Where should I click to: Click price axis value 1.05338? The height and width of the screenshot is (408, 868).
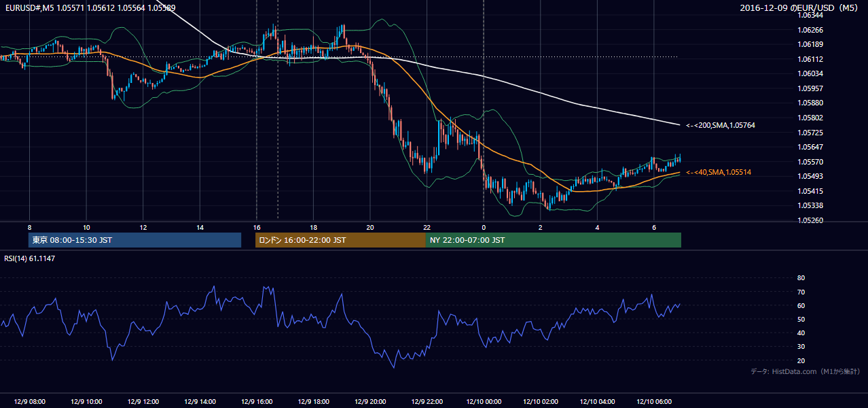click(809, 205)
